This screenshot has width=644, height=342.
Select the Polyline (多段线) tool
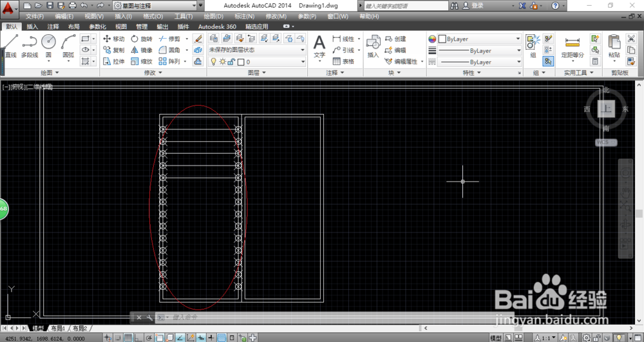click(x=30, y=46)
